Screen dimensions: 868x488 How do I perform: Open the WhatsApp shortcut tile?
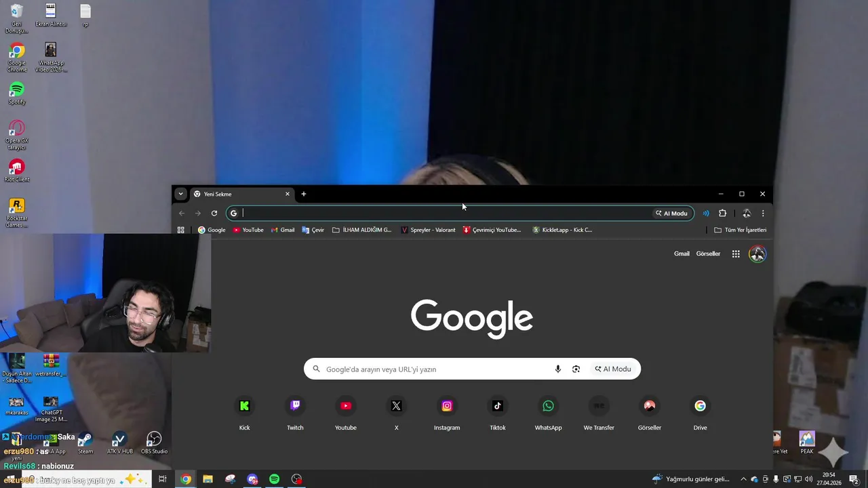548,413
